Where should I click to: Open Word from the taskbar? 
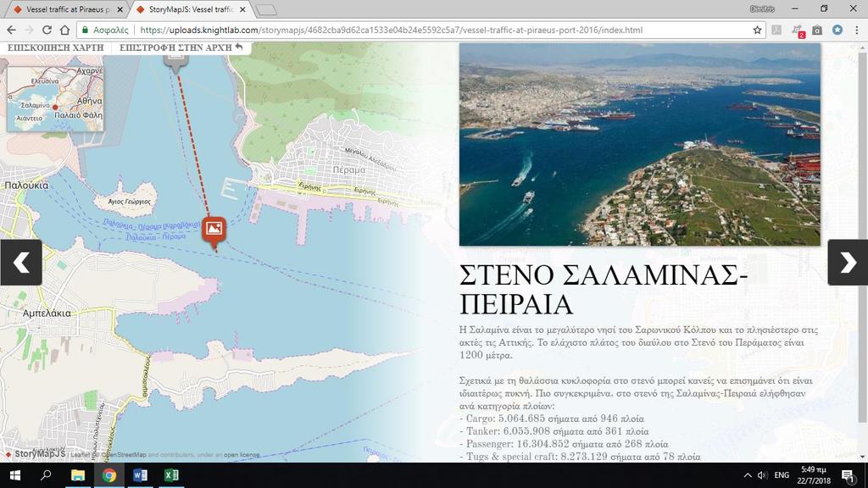point(140,475)
